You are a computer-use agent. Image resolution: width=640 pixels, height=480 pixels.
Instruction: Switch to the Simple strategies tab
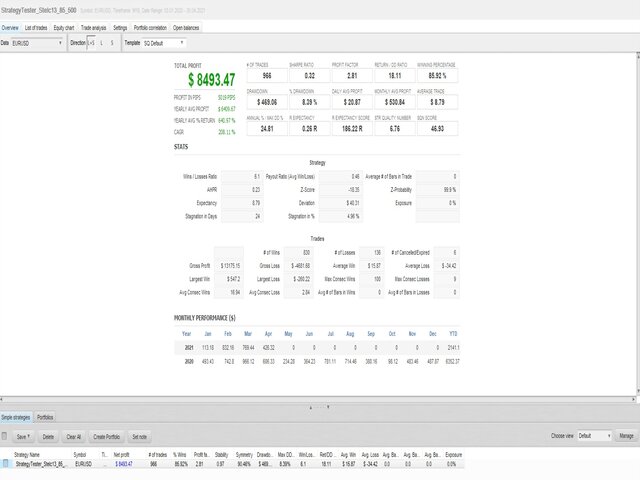[x=16, y=417]
